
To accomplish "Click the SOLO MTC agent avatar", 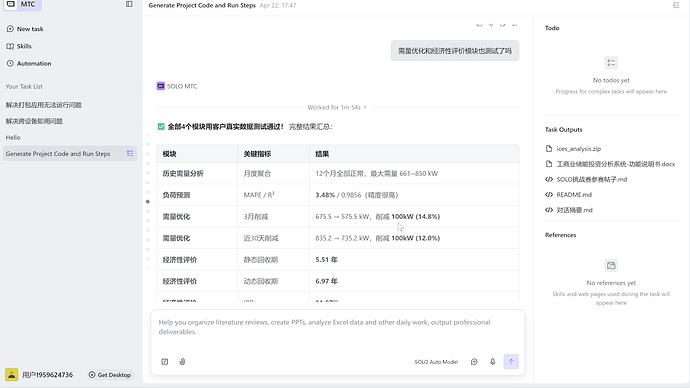I will tap(161, 86).
